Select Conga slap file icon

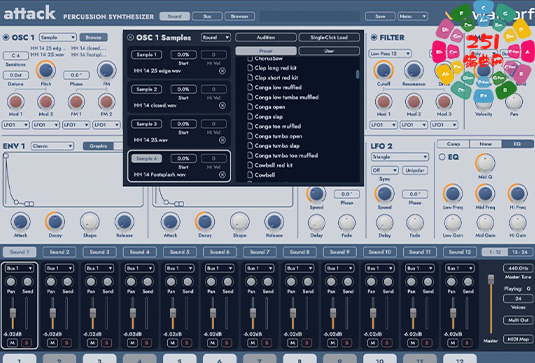click(250, 117)
